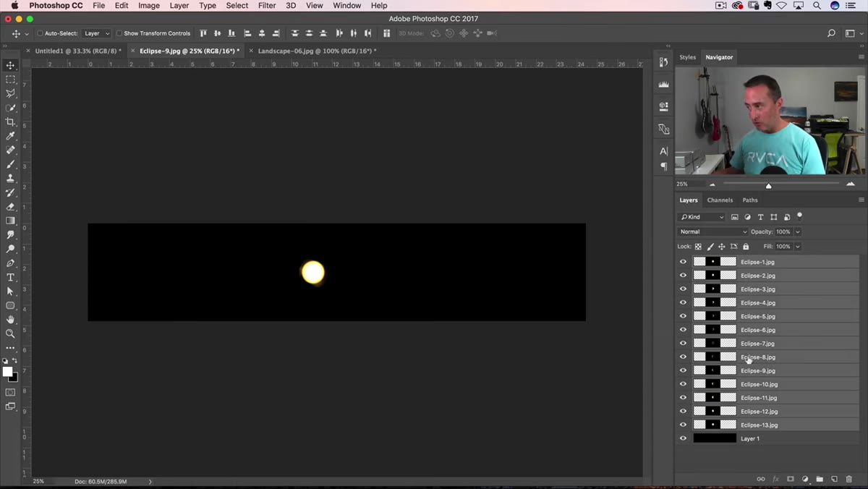Select the Rectangular Marquee tool
This screenshot has height=489, width=868.
pyautogui.click(x=10, y=80)
